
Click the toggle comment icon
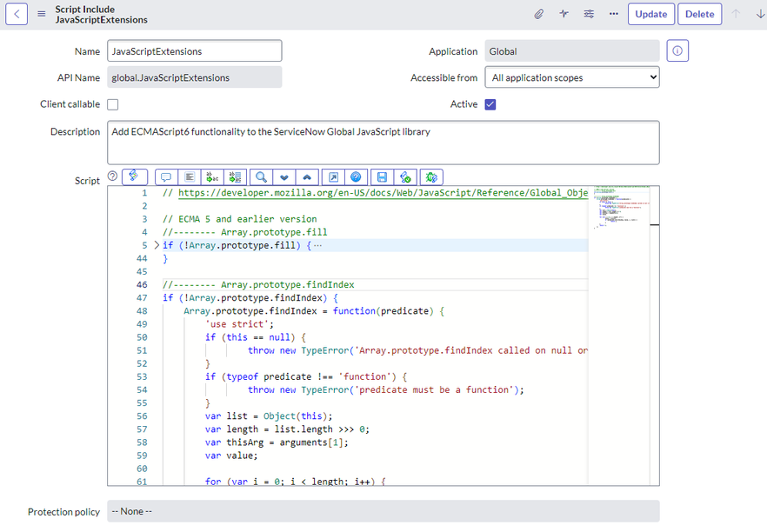click(x=166, y=177)
